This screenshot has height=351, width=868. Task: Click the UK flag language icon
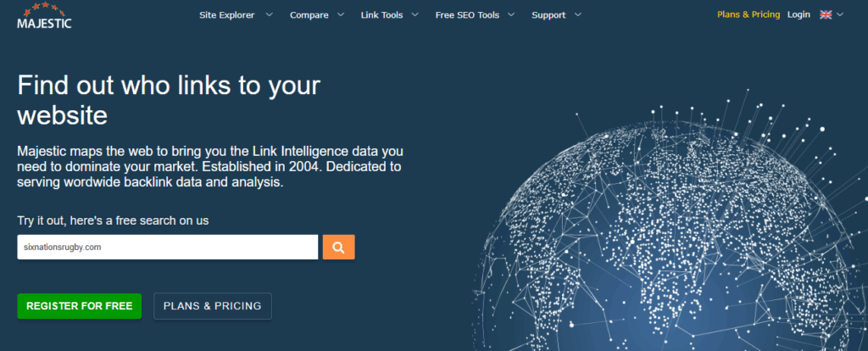826,15
